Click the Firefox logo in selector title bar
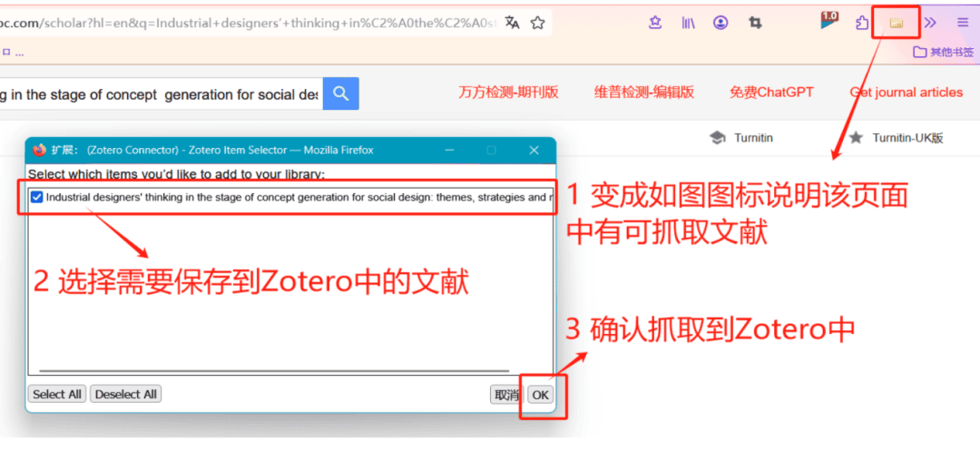 coord(40,150)
